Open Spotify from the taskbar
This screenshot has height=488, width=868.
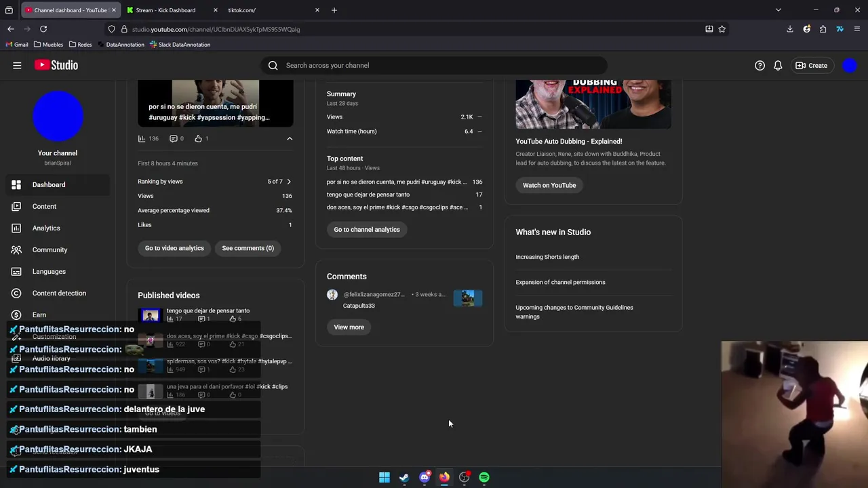point(484,477)
